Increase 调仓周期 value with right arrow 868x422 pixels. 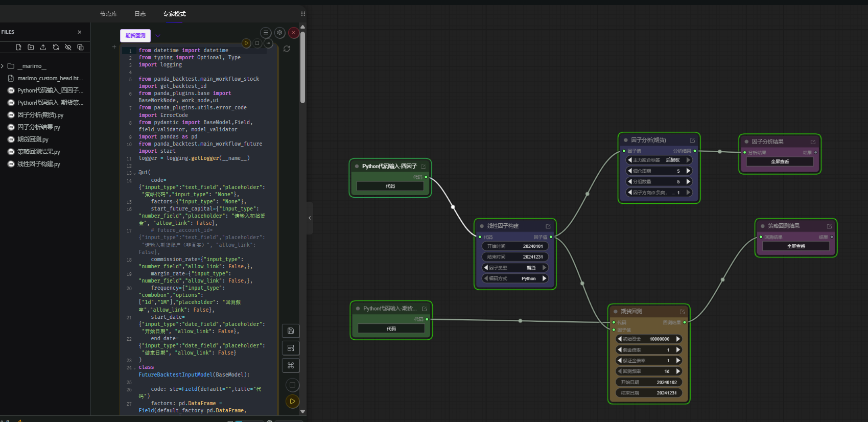688,171
